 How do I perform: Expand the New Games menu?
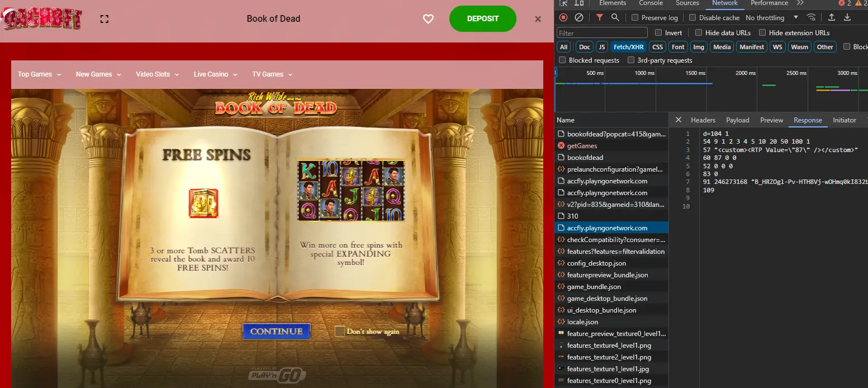click(x=98, y=74)
